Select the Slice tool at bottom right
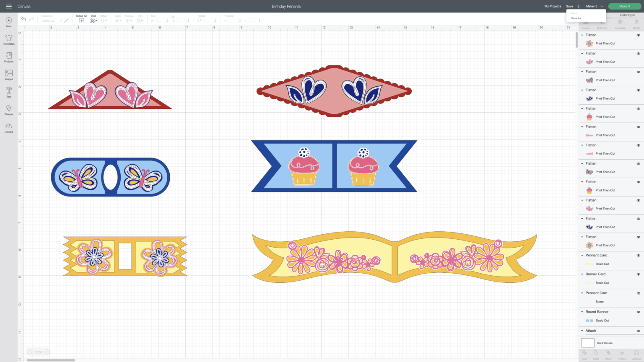 (584, 353)
